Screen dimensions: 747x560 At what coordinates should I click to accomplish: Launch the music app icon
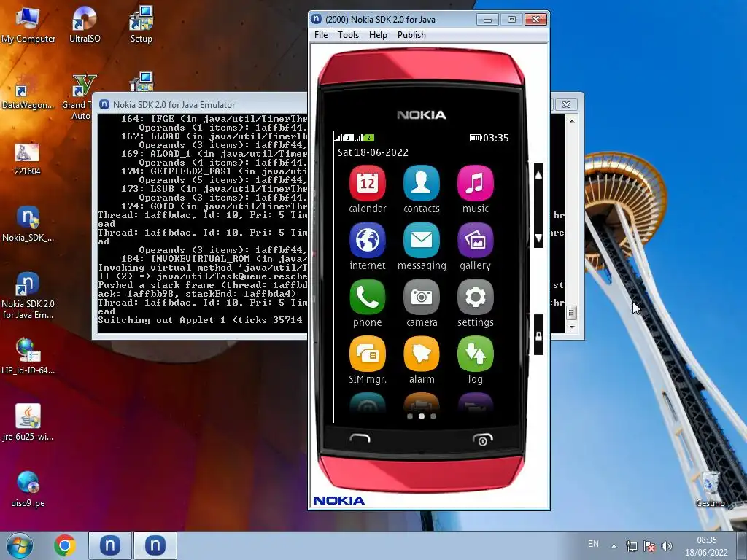(x=475, y=183)
